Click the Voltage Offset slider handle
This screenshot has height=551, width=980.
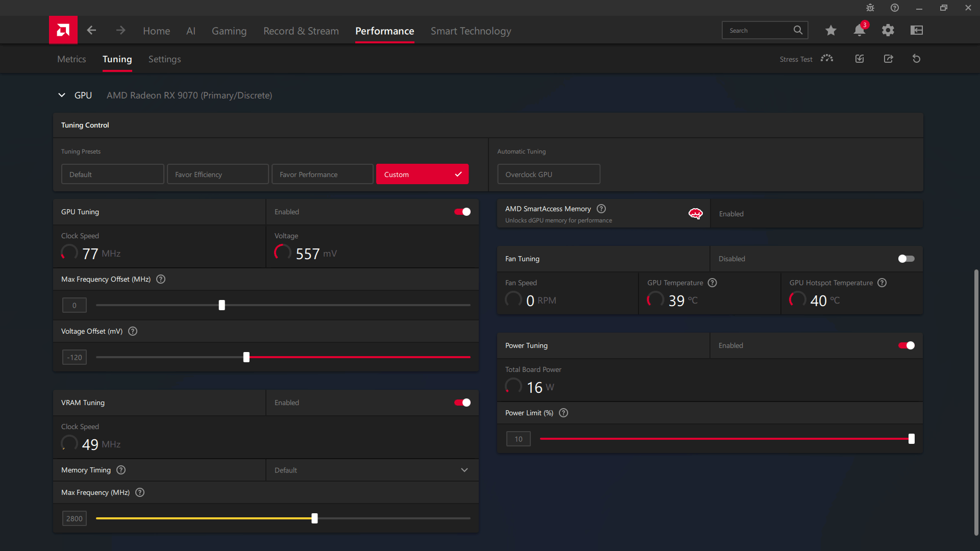[247, 357]
